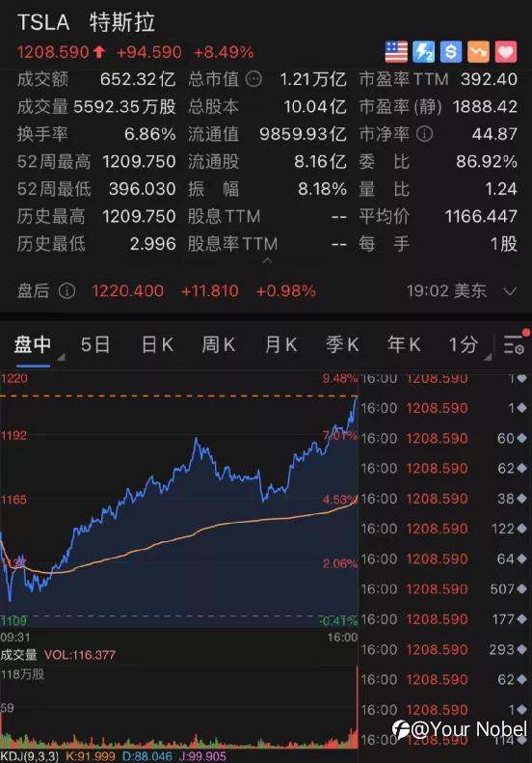Tap the trade row with volume 293
Screen dimensions: 532x763
444,649
